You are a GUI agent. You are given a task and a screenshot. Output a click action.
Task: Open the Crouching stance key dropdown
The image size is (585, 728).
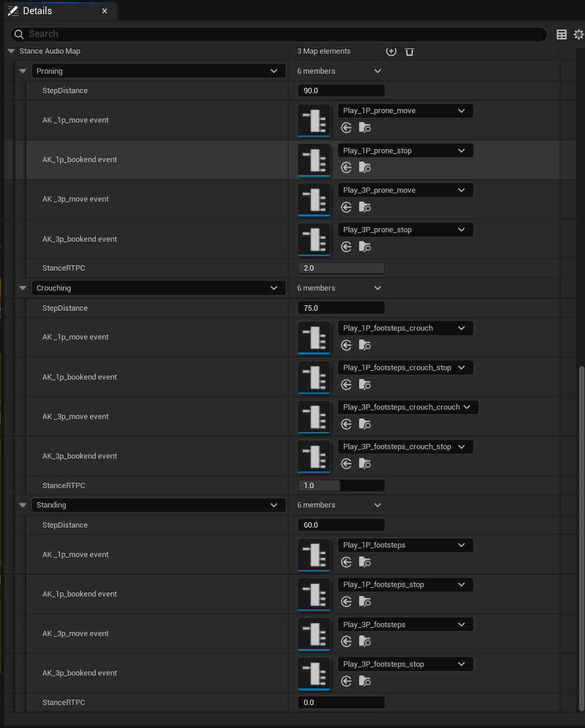(x=159, y=288)
